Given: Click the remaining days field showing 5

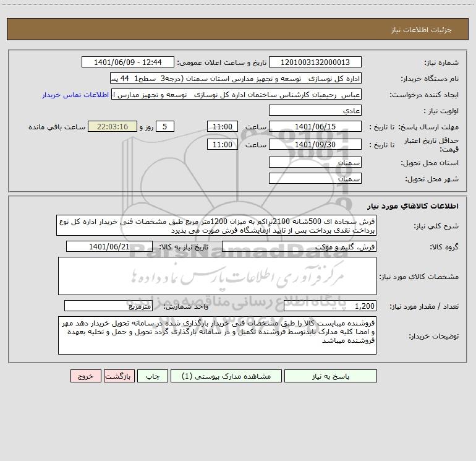Looking at the screenshot, I should pyautogui.click(x=165, y=126).
